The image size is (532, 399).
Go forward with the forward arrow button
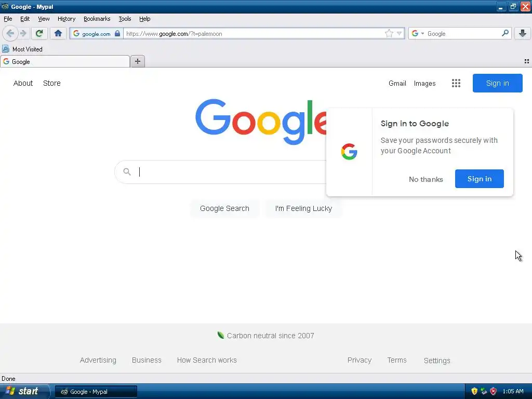pyautogui.click(x=23, y=33)
